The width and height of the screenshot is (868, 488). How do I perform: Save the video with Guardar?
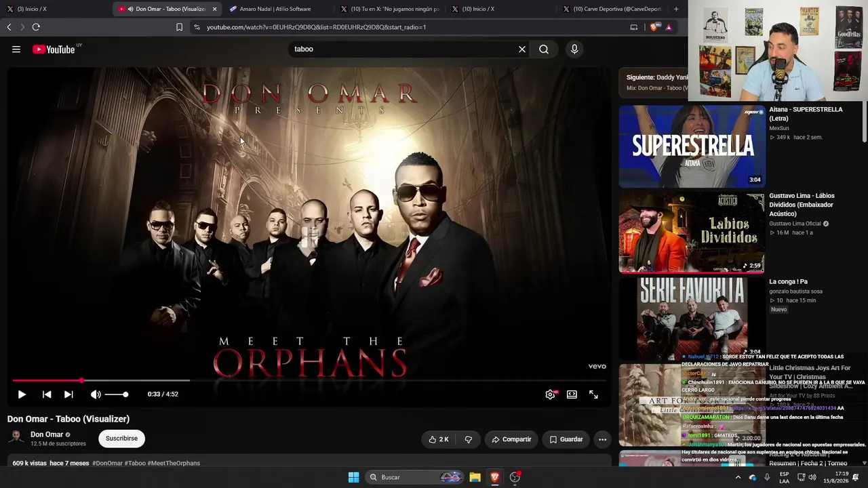pyautogui.click(x=566, y=439)
